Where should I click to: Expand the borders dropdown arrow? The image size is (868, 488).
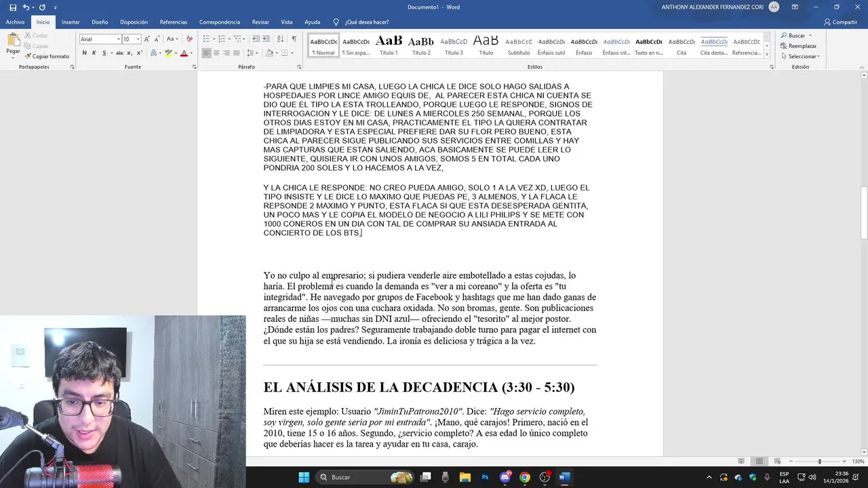(292, 53)
